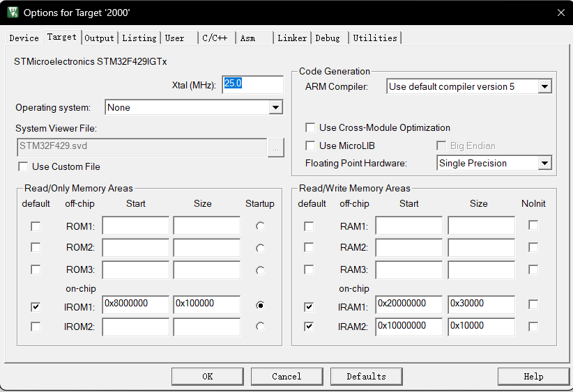Select ROM3 Startup radio button
The height and width of the screenshot is (392, 573).
(260, 270)
